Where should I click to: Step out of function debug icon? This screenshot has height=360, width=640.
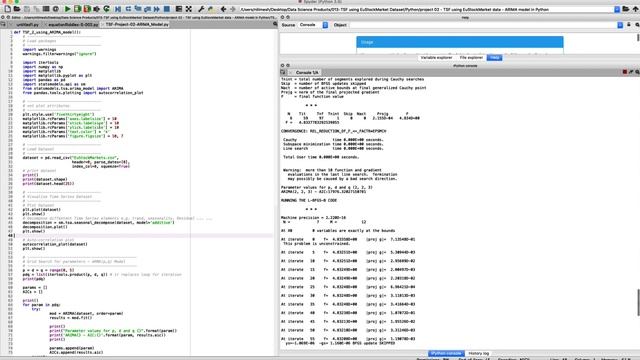(147, 9)
